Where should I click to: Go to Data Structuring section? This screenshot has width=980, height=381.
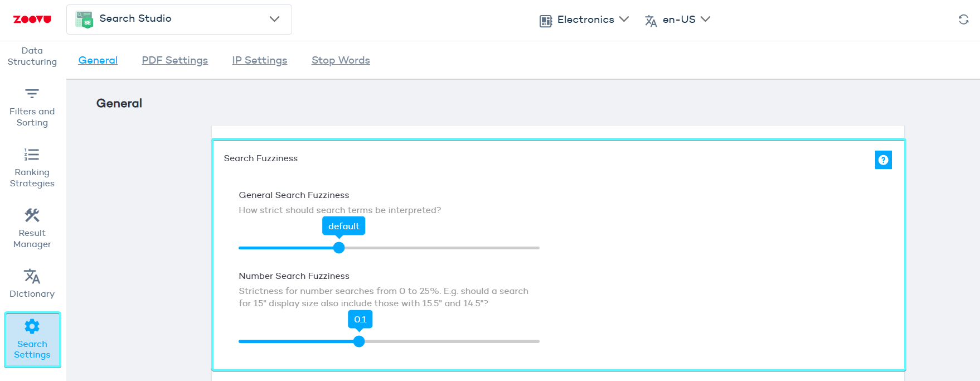(32, 56)
